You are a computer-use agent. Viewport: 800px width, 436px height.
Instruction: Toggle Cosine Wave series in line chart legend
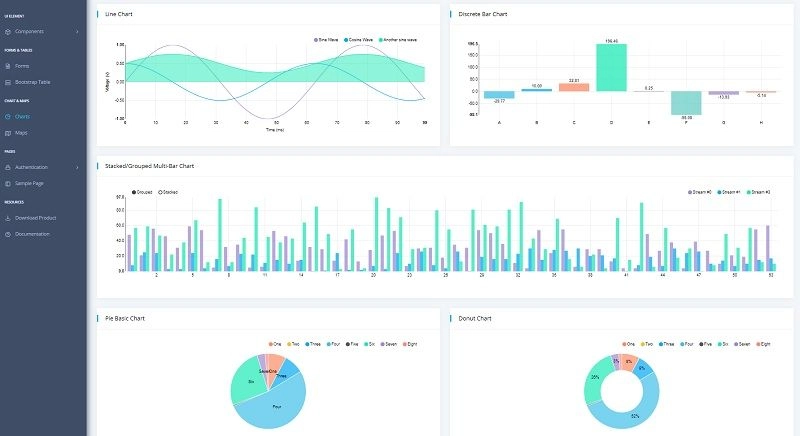(x=359, y=40)
